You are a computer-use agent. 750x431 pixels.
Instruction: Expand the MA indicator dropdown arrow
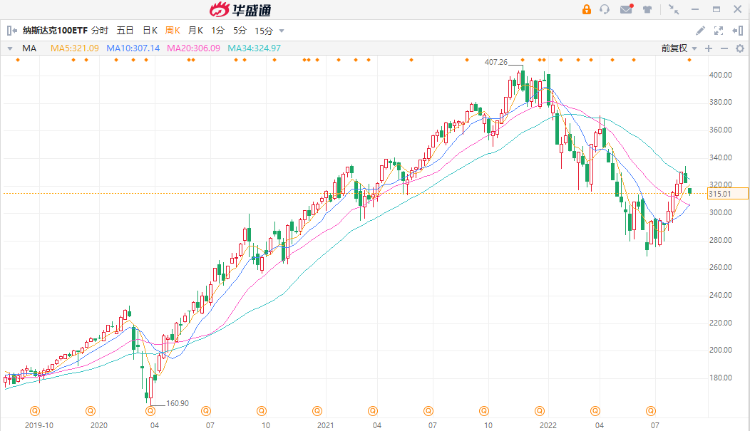(11, 48)
